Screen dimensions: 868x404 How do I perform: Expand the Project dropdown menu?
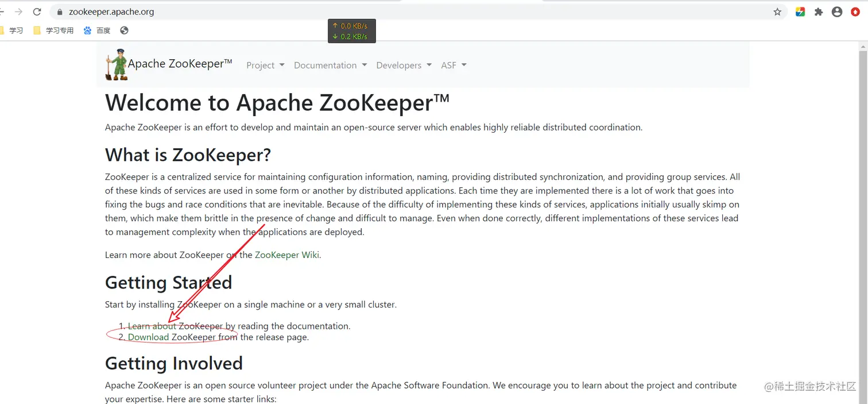(265, 65)
